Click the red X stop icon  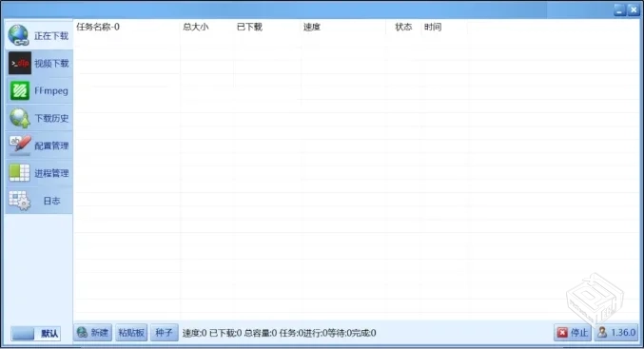pyautogui.click(x=562, y=332)
